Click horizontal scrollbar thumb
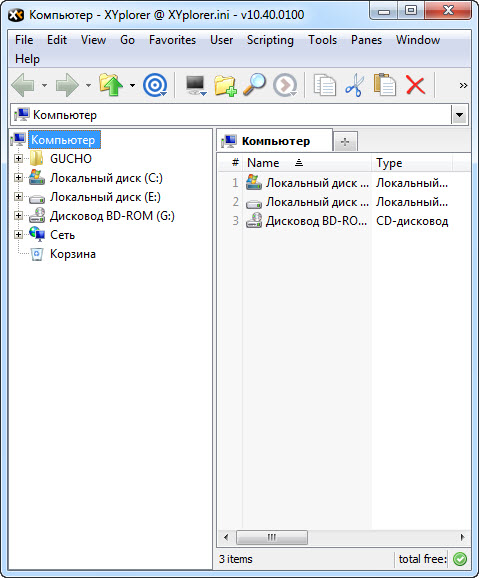The image size is (479, 578). pyautogui.click(x=272, y=537)
